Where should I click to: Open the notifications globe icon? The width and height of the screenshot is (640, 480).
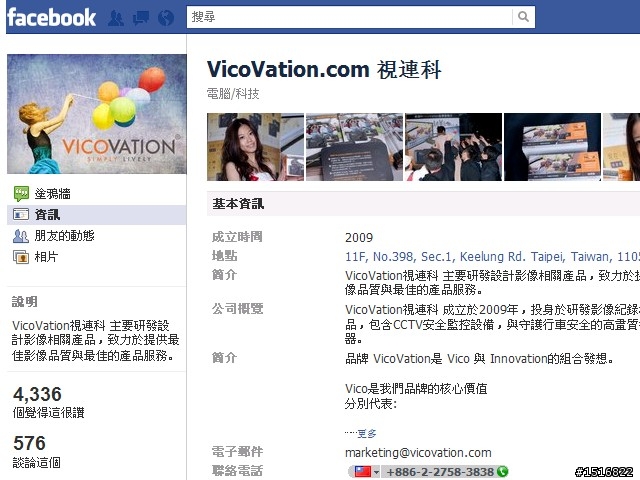click(166, 18)
